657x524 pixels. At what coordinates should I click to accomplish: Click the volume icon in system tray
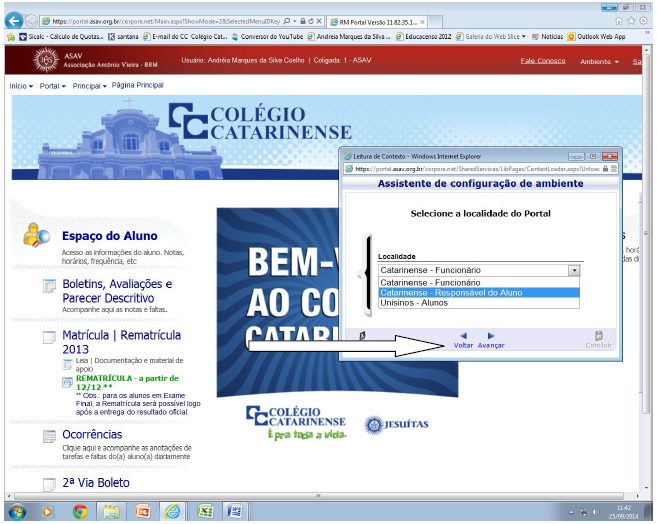point(595,512)
